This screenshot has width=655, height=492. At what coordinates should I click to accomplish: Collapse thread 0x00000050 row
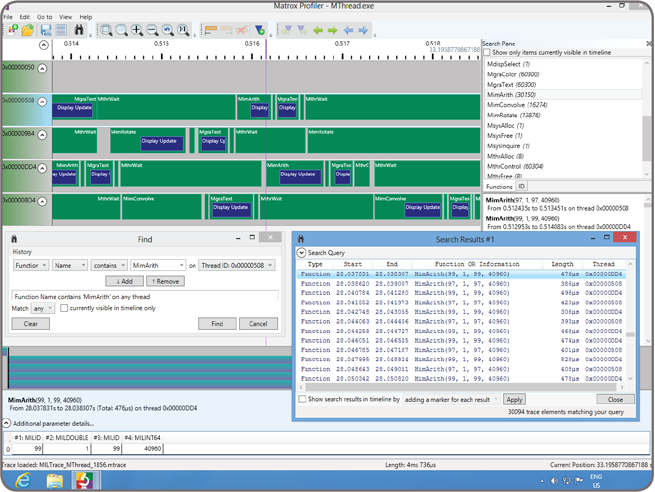pyautogui.click(x=42, y=68)
